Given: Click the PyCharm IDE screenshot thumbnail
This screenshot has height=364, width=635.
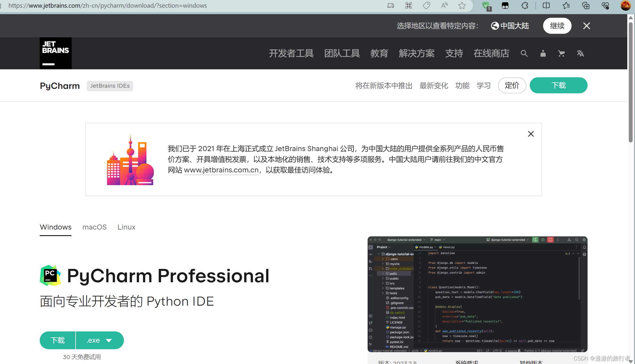Looking at the screenshot, I should pyautogui.click(x=477, y=294).
